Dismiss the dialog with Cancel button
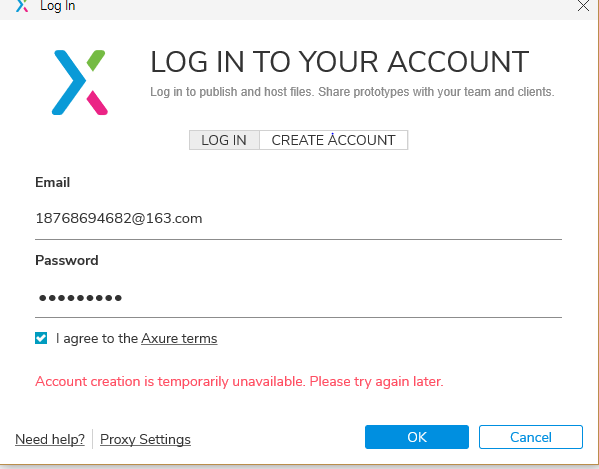The height and width of the screenshot is (469, 599). pyautogui.click(x=531, y=437)
